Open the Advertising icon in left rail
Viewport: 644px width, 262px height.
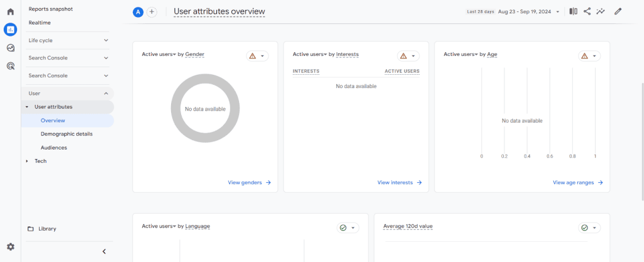coord(10,65)
